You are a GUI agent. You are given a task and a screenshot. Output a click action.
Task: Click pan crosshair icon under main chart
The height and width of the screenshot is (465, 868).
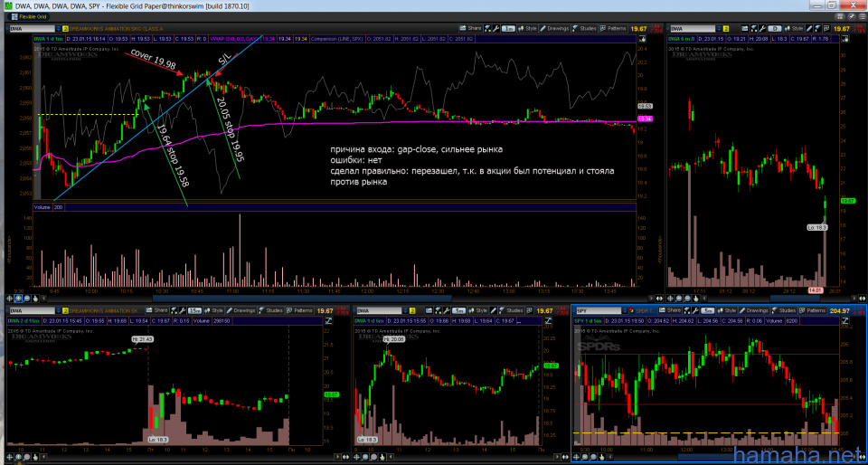click(x=9, y=299)
